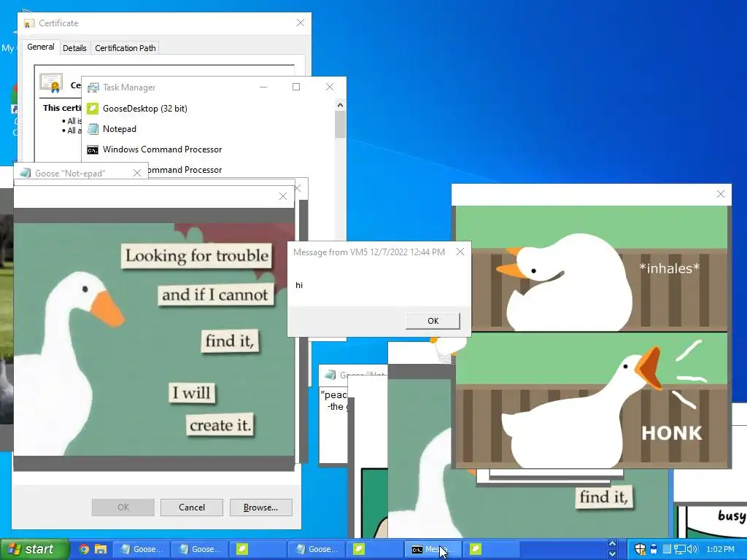Screen dimensions: 747x560
Task: Open the Certification Path tab
Action: (125, 48)
